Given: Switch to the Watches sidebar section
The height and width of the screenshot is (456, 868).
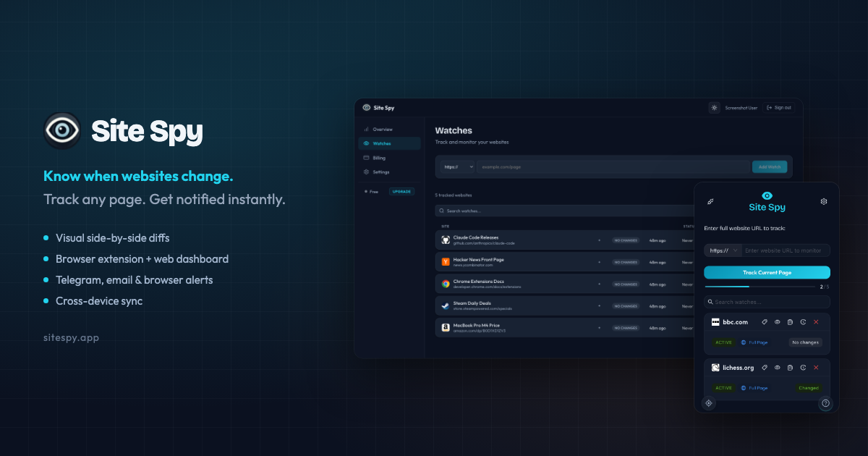Looking at the screenshot, I should [382, 143].
